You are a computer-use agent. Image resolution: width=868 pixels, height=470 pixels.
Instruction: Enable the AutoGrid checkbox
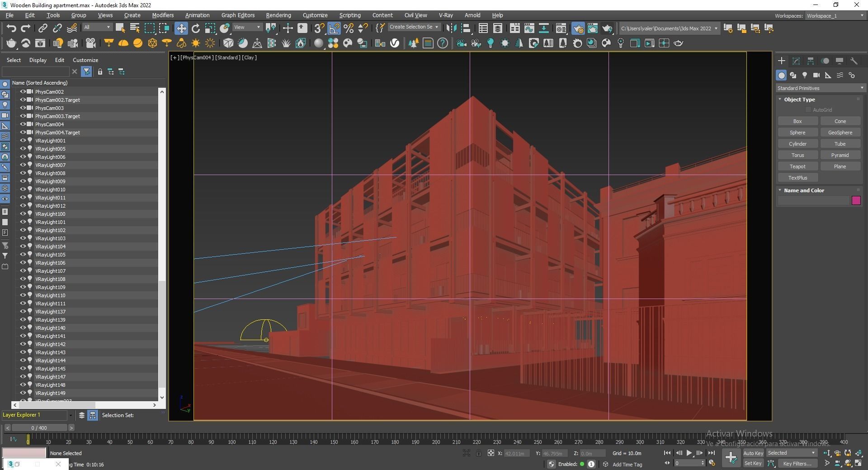tap(808, 110)
